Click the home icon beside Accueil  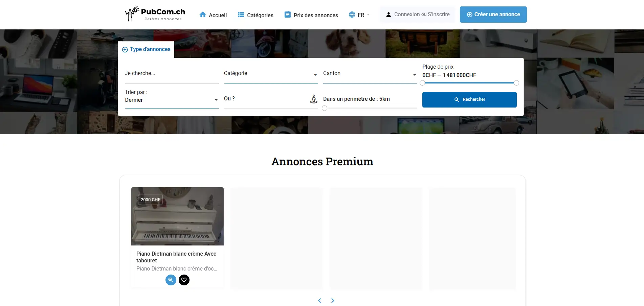coord(203,15)
